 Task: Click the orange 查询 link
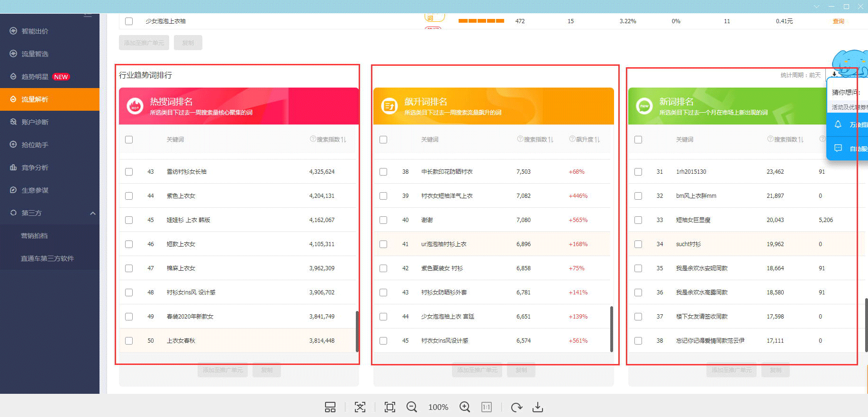tap(839, 21)
